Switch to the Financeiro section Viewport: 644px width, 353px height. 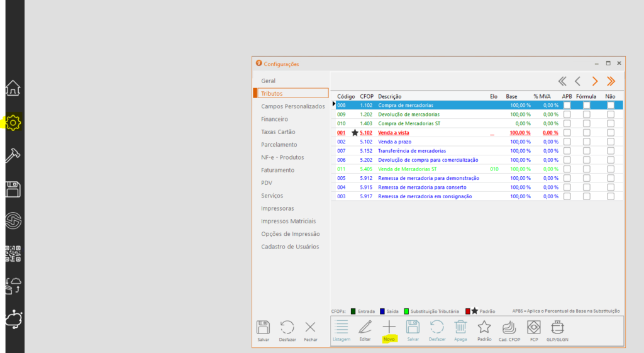click(274, 119)
